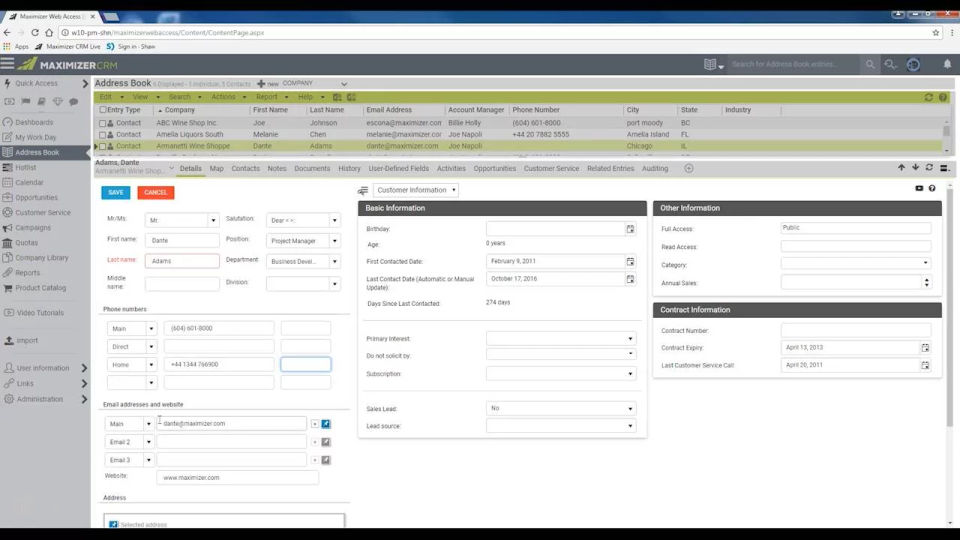Click the user avatar icon

(913, 64)
